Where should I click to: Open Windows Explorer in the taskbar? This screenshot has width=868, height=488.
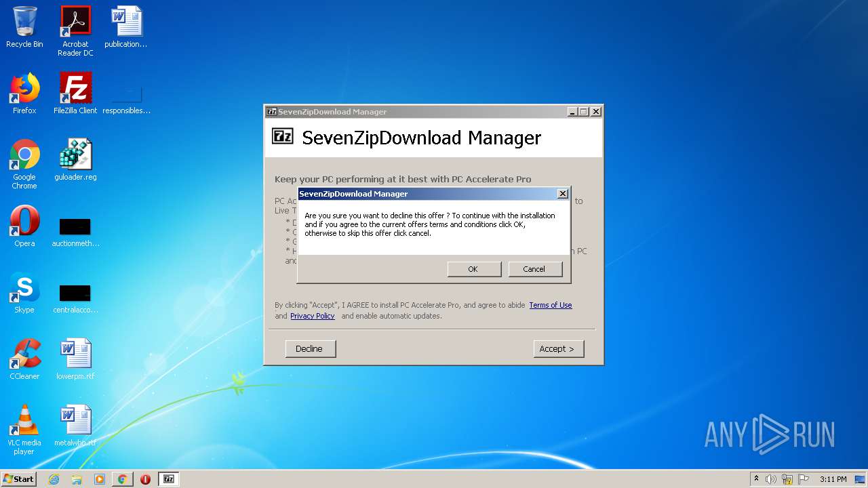(77, 479)
